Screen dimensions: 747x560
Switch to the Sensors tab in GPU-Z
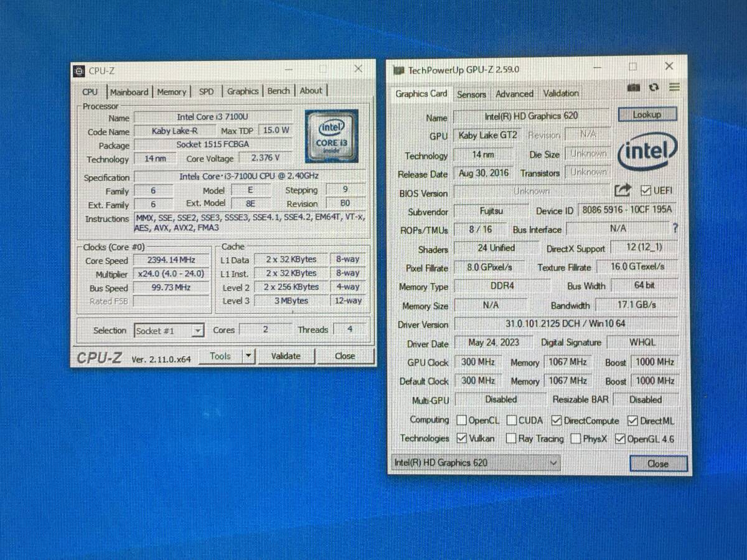pyautogui.click(x=471, y=95)
